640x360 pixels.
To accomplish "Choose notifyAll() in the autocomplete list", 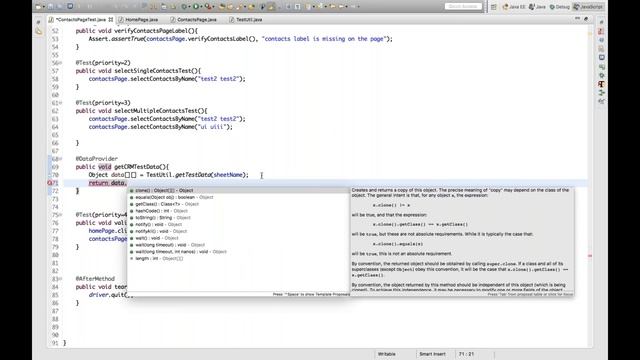I will (x=238, y=231).
